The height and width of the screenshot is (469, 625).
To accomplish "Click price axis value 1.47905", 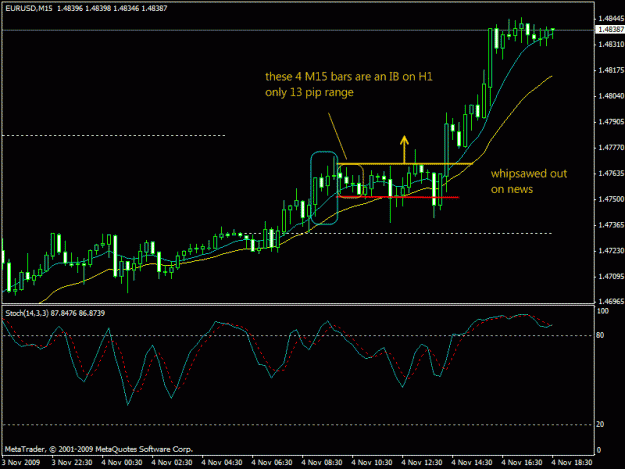I will (611, 122).
